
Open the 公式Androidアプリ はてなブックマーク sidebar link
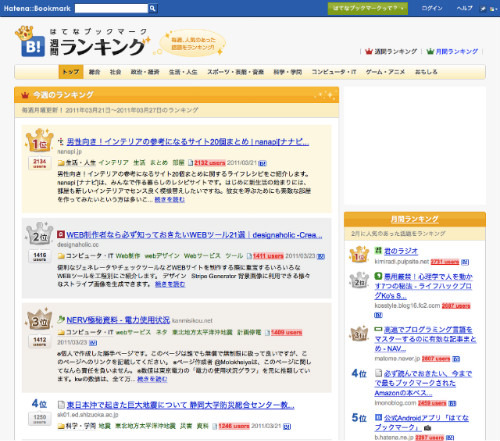click(x=422, y=422)
